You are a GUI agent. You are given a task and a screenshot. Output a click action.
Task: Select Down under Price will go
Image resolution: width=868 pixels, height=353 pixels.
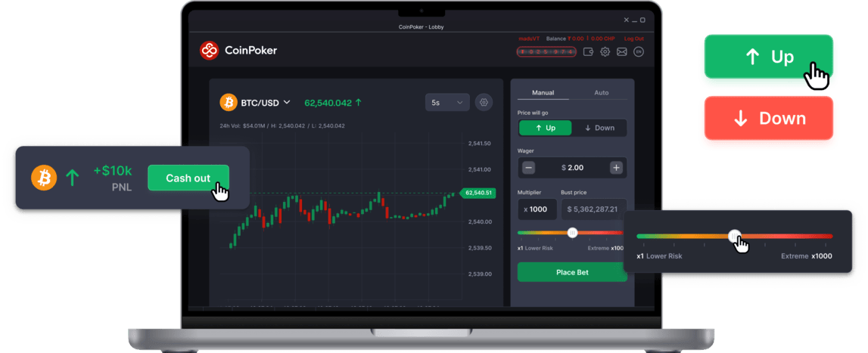(x=599, y=128)
